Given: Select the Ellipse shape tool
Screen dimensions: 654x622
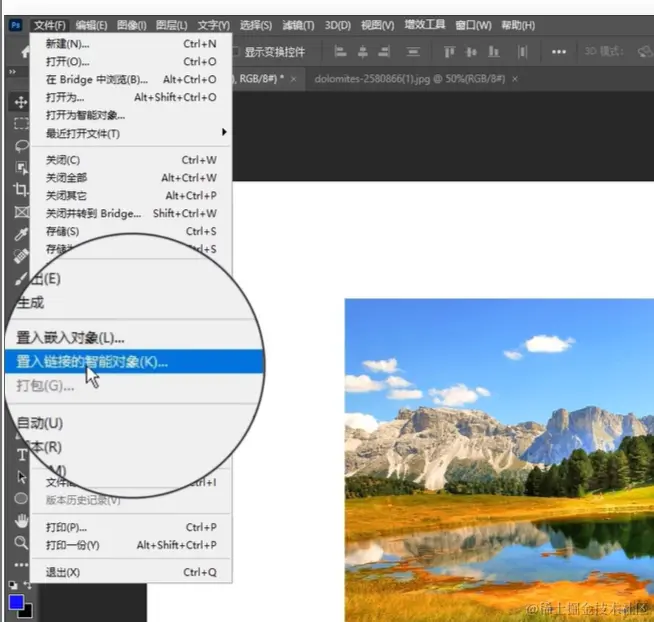Looking at the screenshot, I should tap(21, 499).
